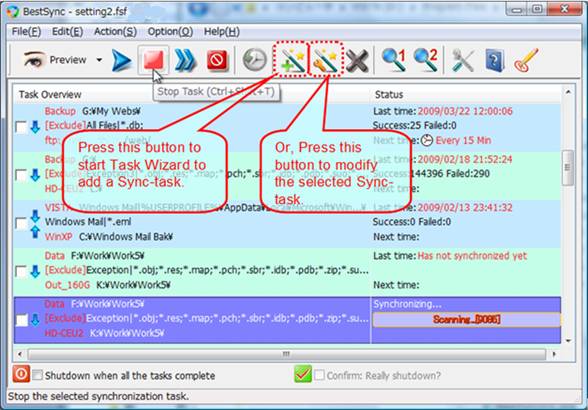Click magnifier icon labeled 1
This screenshot has width=588, height=410.
click(394, 60)
